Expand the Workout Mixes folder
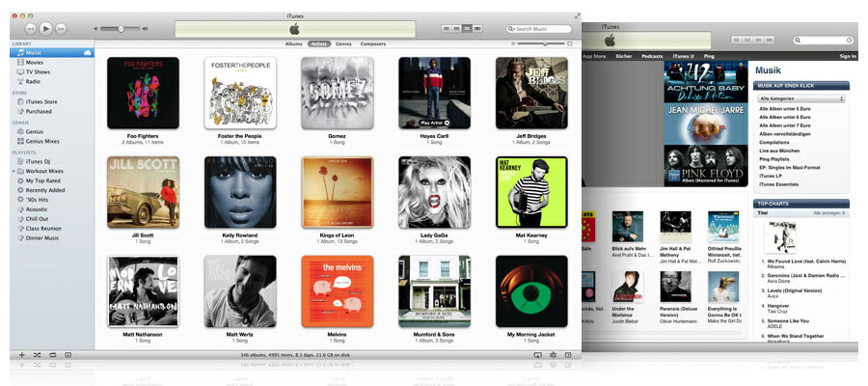Screen dimensions: 868x386 [14, 171]
